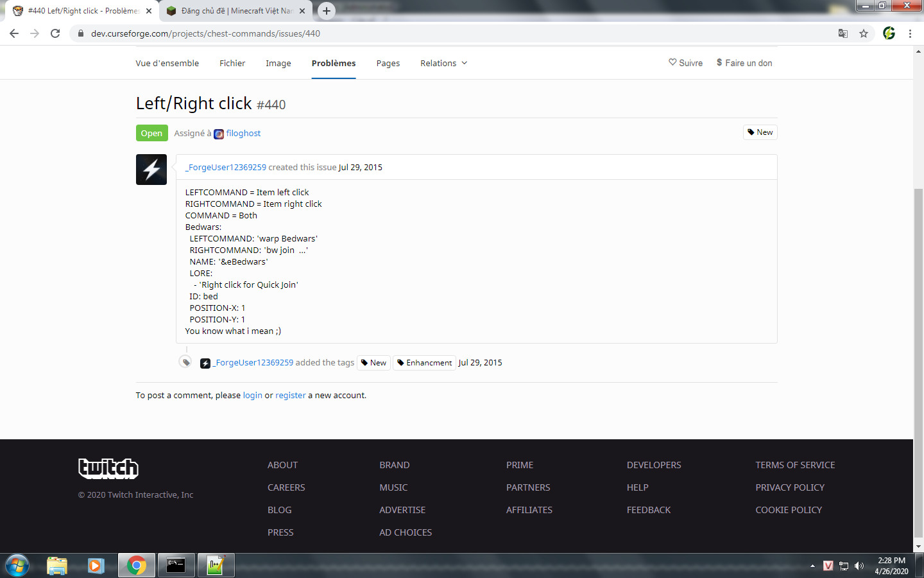Click the filoghost avatar icon
Image resolution: width=924 pixels, height=578 pixels.
219,134
